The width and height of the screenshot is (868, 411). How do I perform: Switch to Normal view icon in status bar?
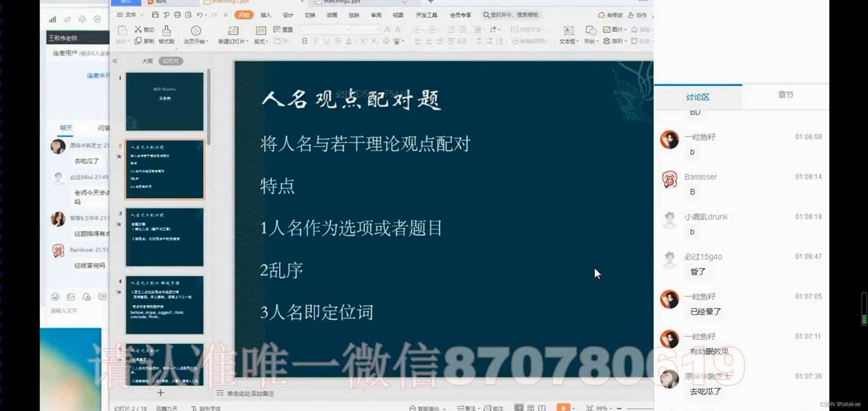(519, 408)
